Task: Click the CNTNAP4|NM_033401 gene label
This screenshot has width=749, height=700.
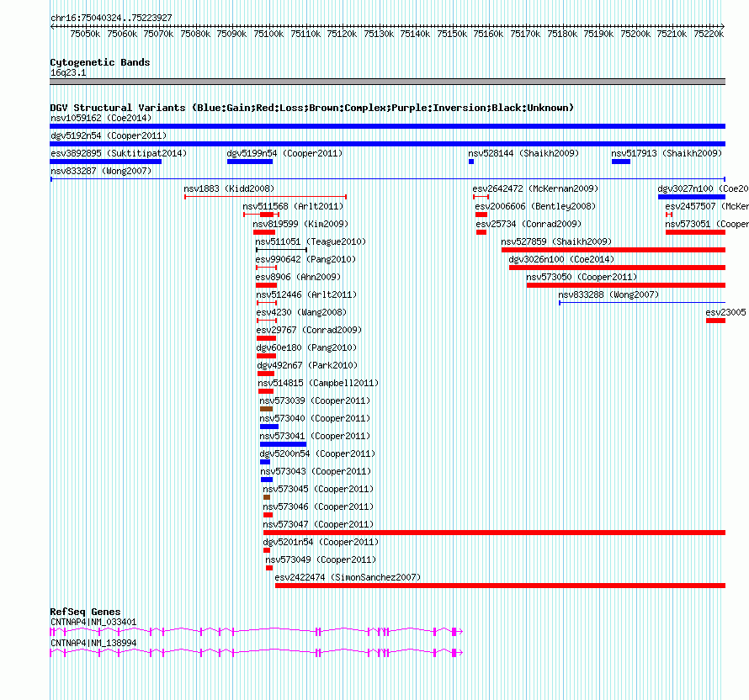Action: coord(93,622)
